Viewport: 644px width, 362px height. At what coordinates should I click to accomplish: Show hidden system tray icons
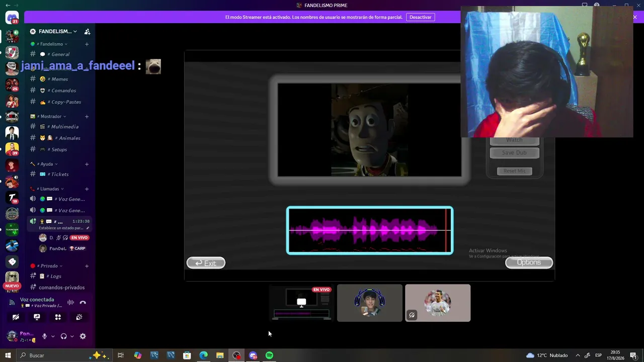click(578, 355)
